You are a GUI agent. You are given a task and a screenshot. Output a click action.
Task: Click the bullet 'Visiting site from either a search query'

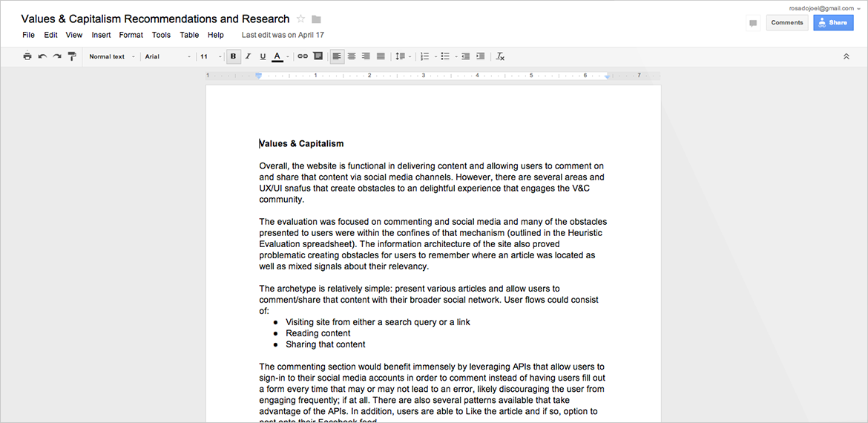378,322
